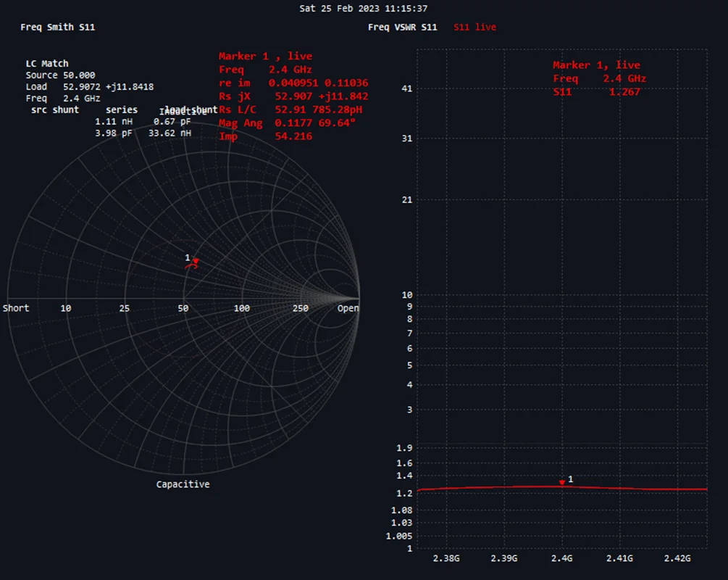Click the Open label on Smith chart

pyautogui.click(x=348, y=308)
